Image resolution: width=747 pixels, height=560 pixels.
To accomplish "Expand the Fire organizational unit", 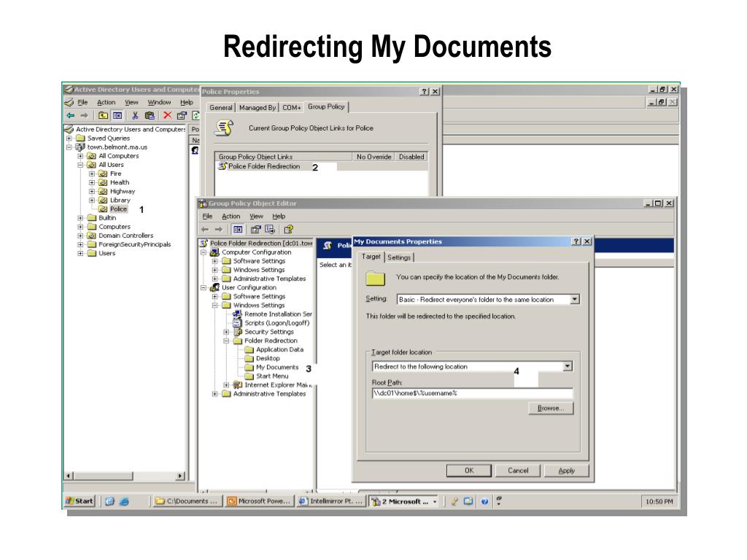I will (92, 174).
